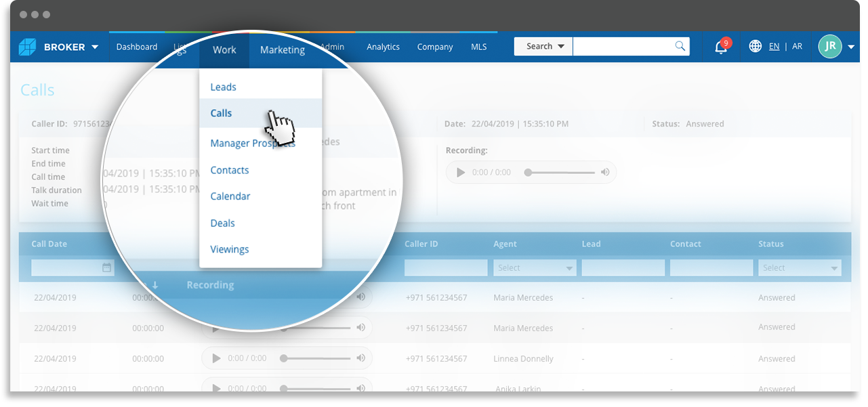The image size is (868, 407).
Task: Click the Lead filter field
Action: coord(623,267)
